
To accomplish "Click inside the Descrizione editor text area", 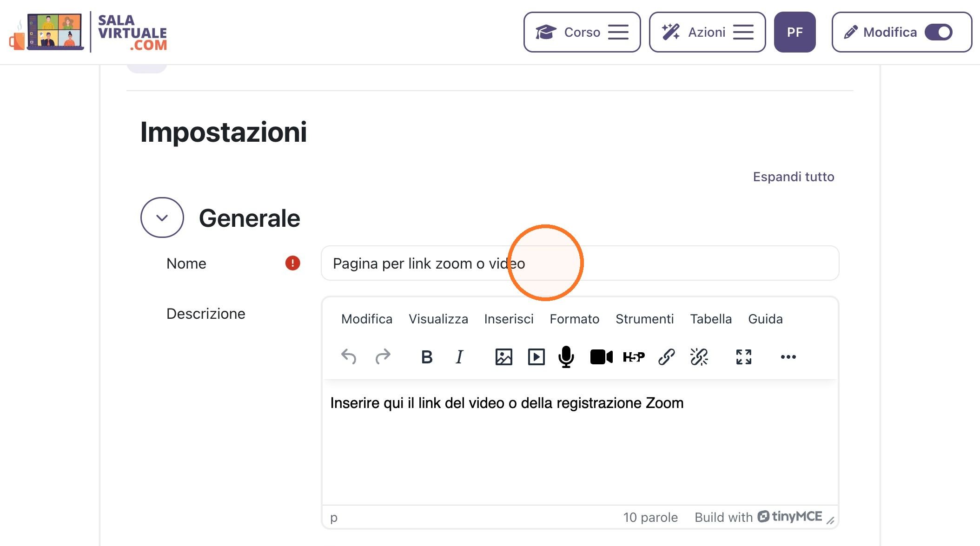I will (580, 441).
